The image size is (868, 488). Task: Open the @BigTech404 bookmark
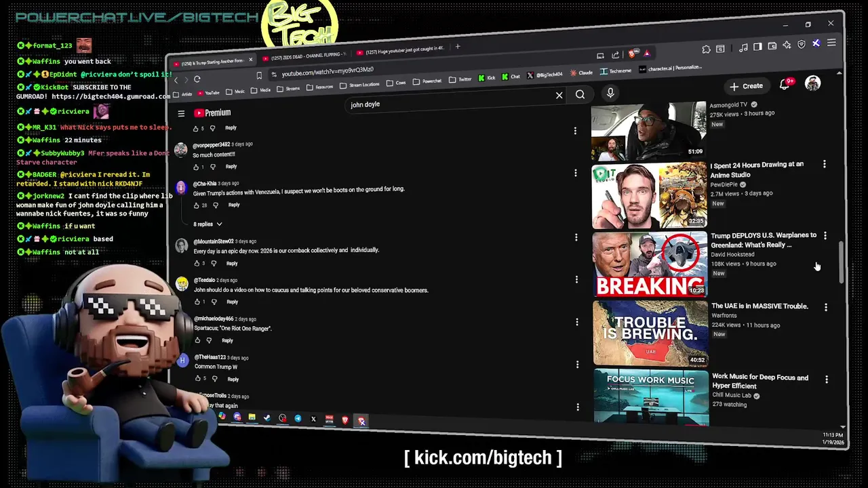(545, 75)
